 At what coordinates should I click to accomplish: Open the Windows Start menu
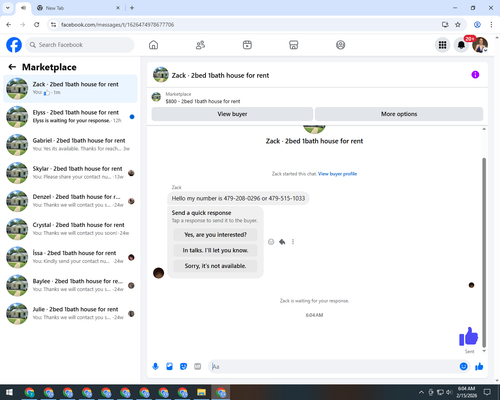[x=9, y=392]
